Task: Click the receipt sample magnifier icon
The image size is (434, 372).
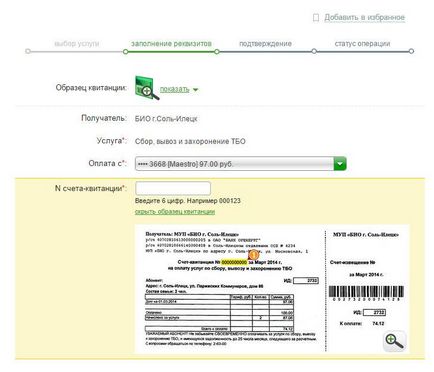Action: click(x=147, y=88)
